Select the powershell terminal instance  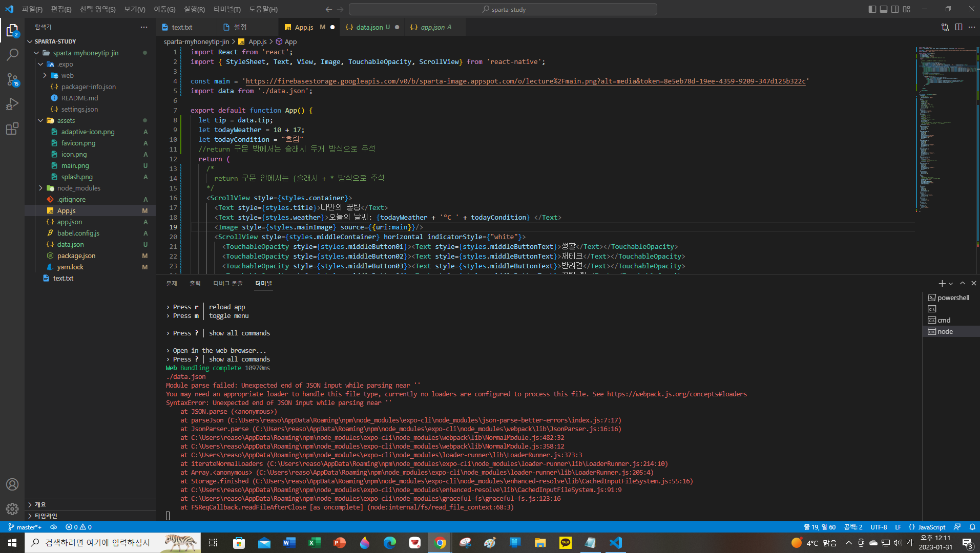point(951,297)
